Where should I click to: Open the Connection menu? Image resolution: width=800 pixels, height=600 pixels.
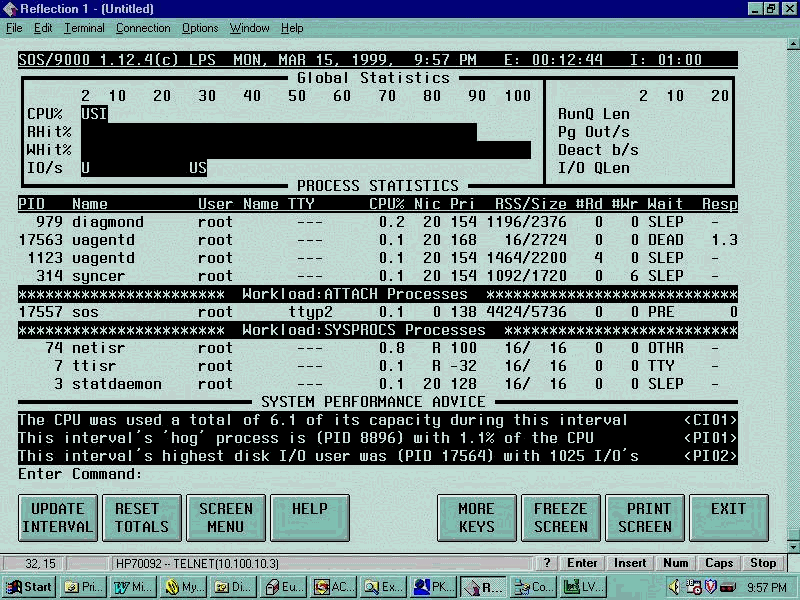click(143, 28)
